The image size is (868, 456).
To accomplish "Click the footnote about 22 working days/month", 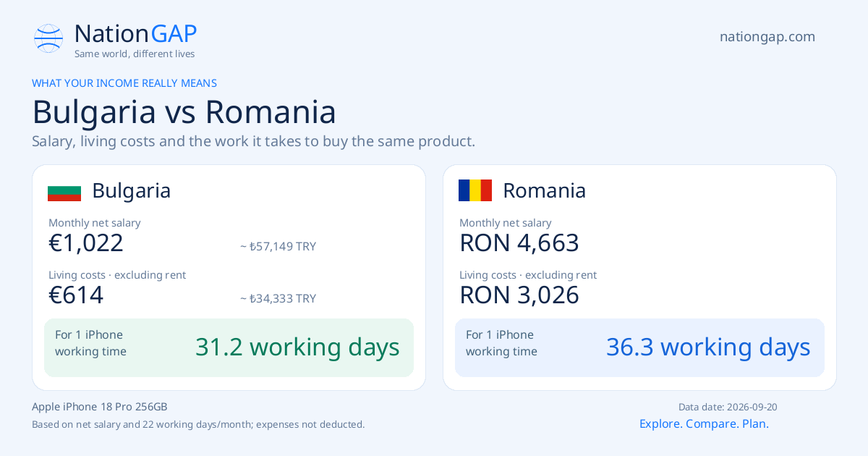I will point(198,424).
